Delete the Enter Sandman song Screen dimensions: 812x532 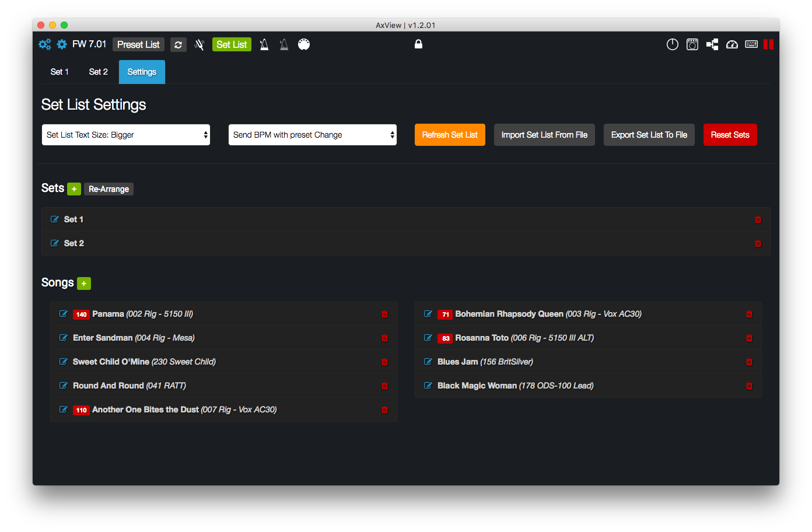tap(385, 338)
